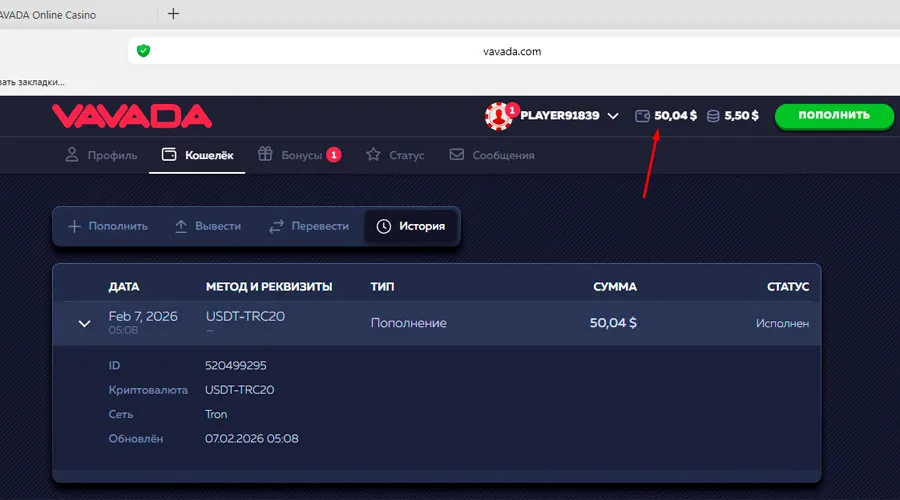Click the 50,04 $ amount in table
Image resolution: width=900 pixels, height=500 pixels.
pos(613,323)
